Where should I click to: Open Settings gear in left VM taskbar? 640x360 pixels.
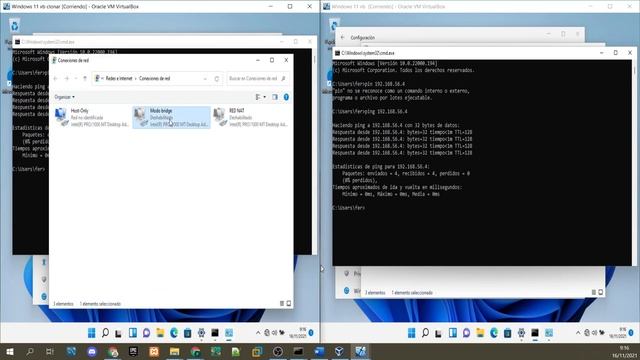(201, 333)
